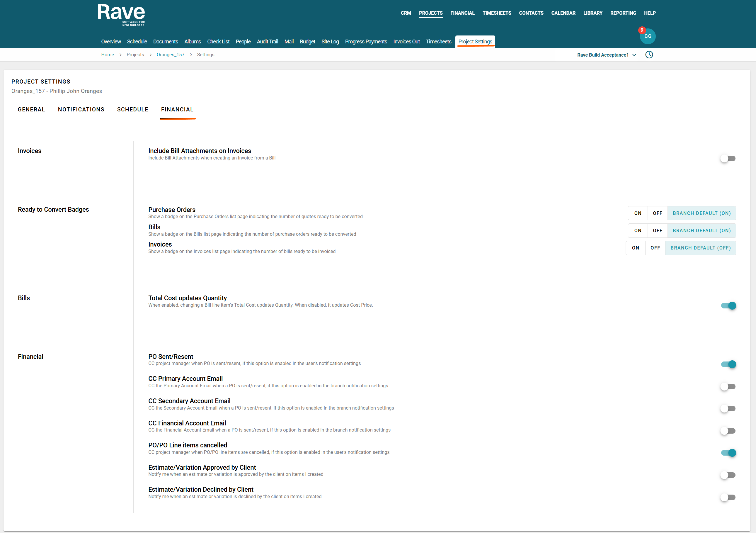Open the Reporting top menu
The height and width of the screenshot is (533, 756).
pos(623,13)
